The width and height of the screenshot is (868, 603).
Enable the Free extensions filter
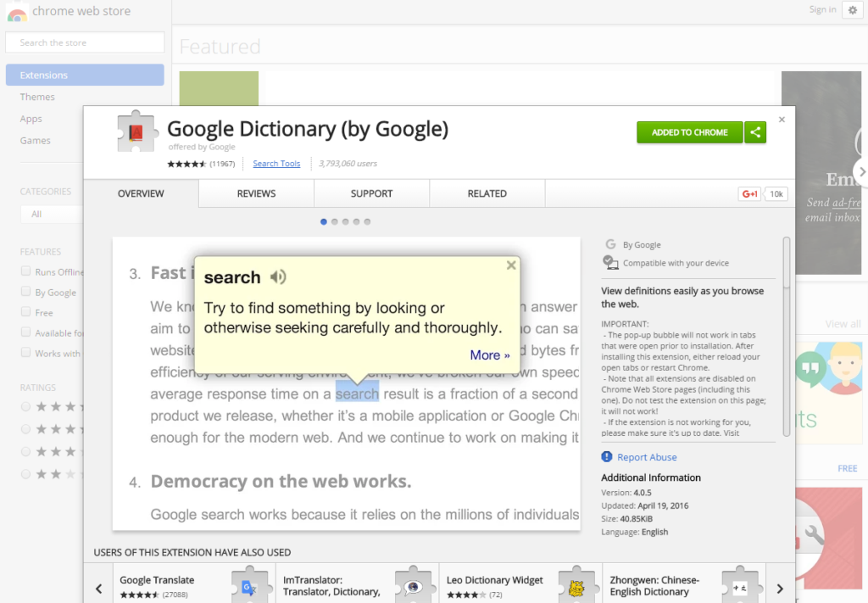coord(25,312)
